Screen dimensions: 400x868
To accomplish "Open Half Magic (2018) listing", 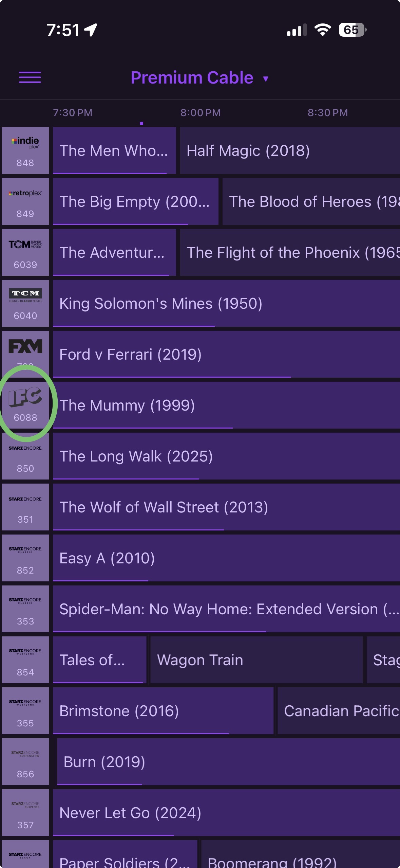I will [x=289, y=150].
